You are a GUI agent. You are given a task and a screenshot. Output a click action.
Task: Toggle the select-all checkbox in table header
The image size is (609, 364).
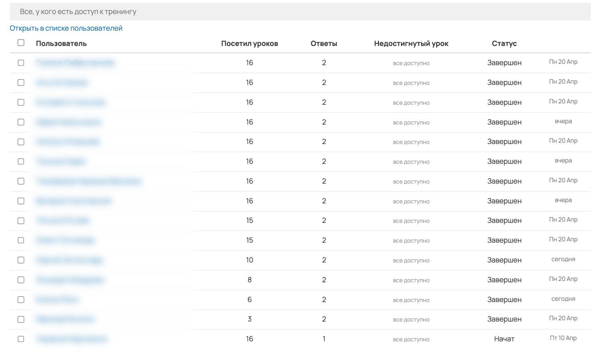point(21,43)
